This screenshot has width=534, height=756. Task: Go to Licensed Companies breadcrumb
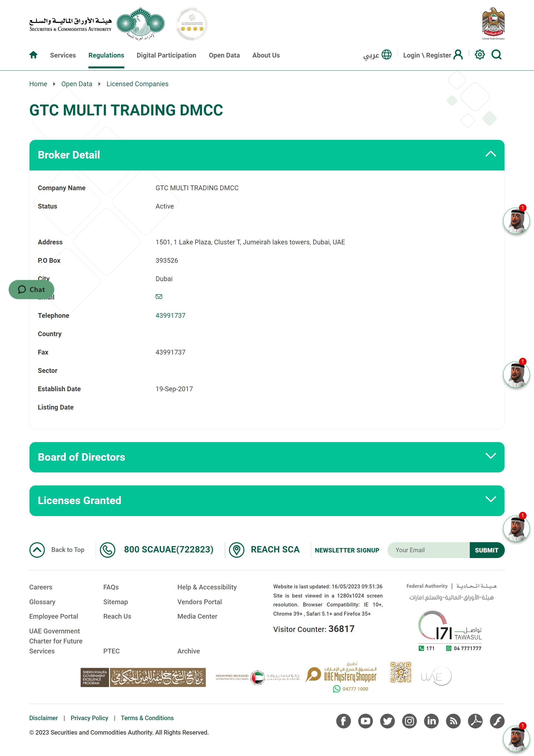137,84
